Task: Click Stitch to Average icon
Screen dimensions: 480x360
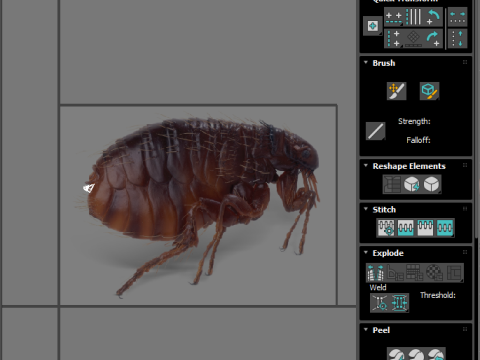Action: (406, 228)
